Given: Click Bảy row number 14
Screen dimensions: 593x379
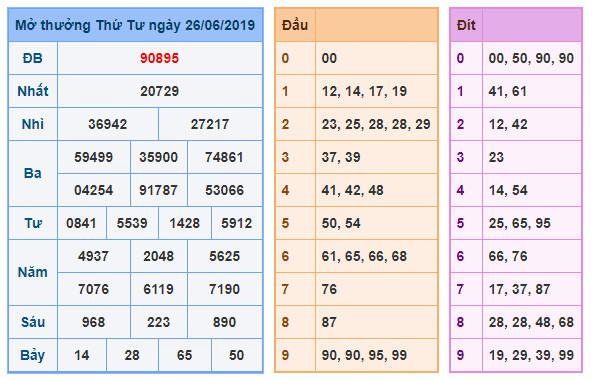Looking at the screenshot, I should (x=81, y=355).
